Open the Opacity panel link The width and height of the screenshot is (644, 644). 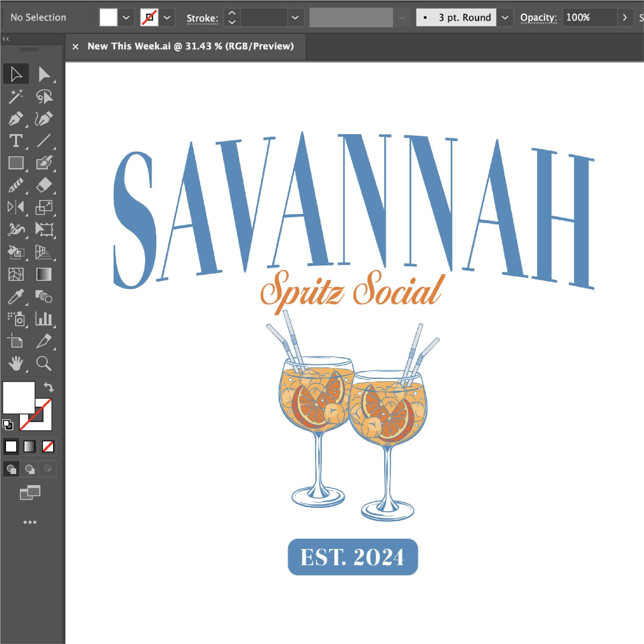(538, 17)
